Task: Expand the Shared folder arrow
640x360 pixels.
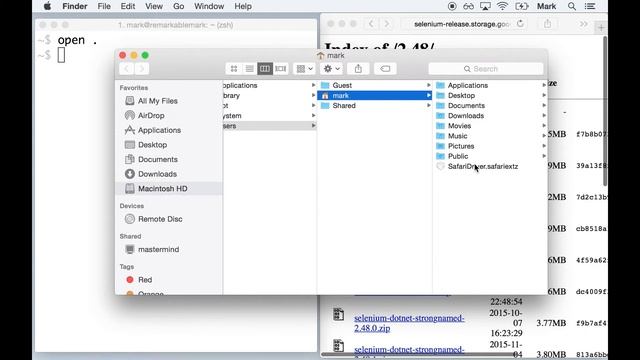Action: pos(429,106)
